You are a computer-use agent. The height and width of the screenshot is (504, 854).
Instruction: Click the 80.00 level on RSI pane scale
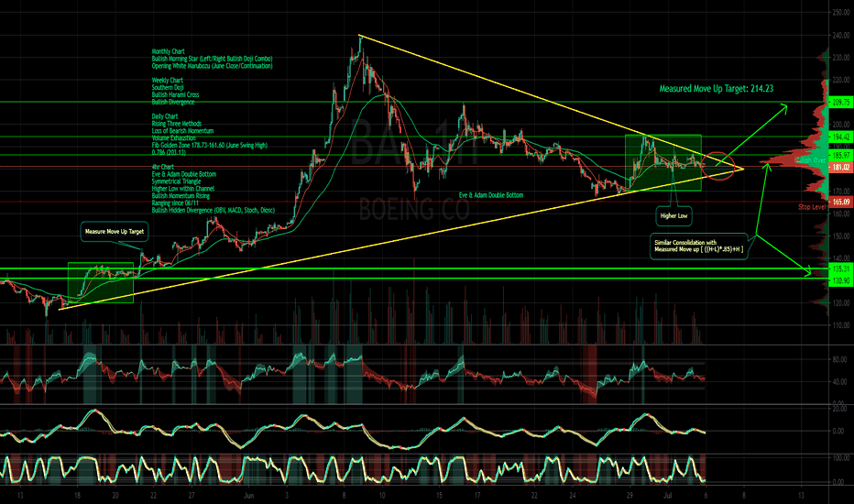coord(841,359)
